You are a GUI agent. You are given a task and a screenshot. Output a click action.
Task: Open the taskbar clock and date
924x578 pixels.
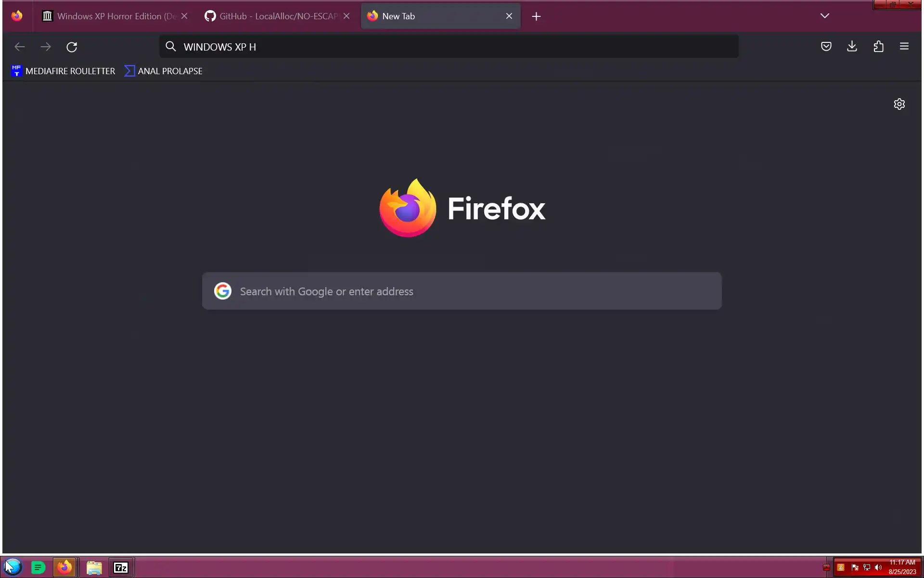click(902, 567)
